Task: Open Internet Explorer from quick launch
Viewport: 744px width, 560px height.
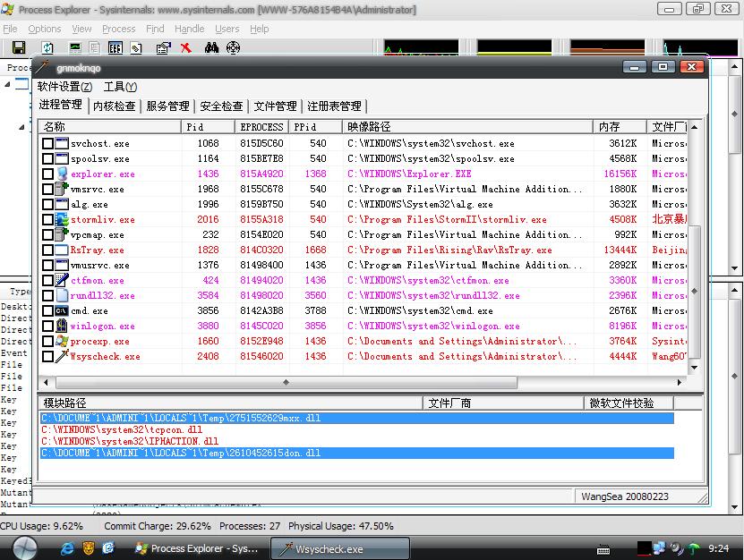Action: click(x=65, y=547)
